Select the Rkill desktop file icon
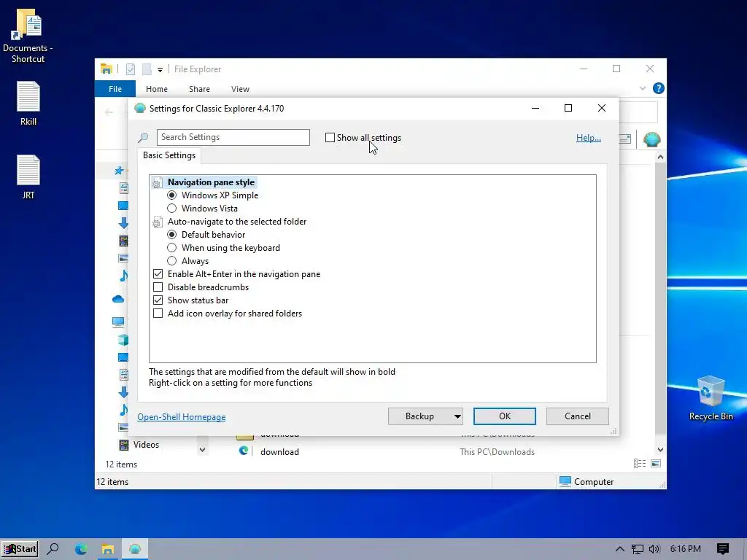This screenshot has height=560, width=747. point(28,104)
